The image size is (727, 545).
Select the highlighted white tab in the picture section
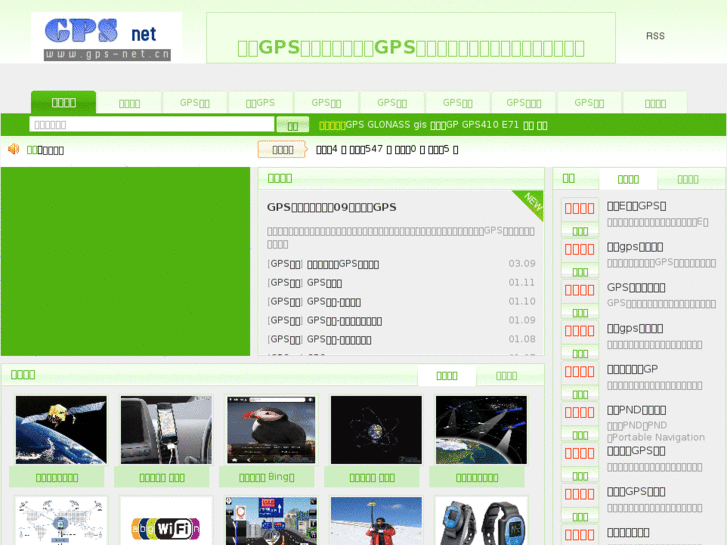point(447,376)
